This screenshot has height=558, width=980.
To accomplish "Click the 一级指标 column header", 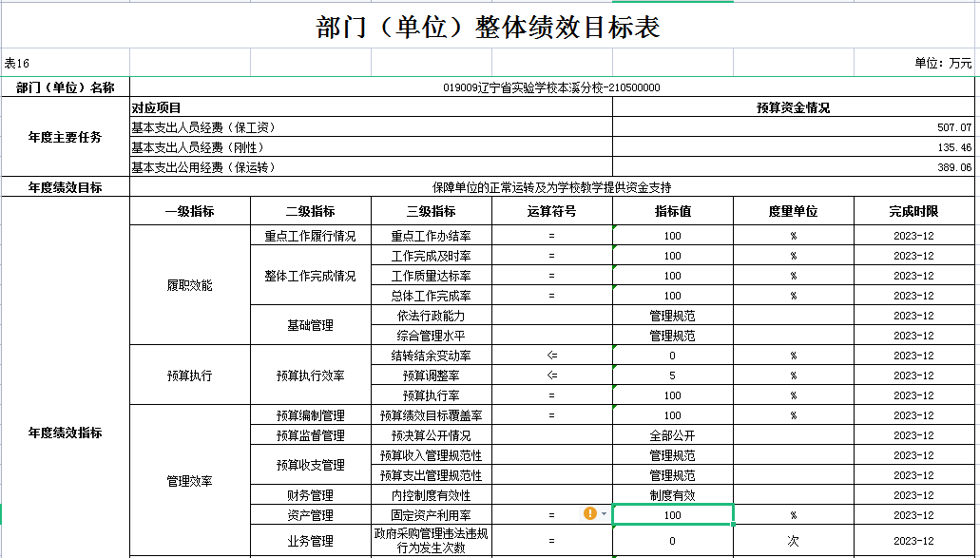I will pos(190,211).
